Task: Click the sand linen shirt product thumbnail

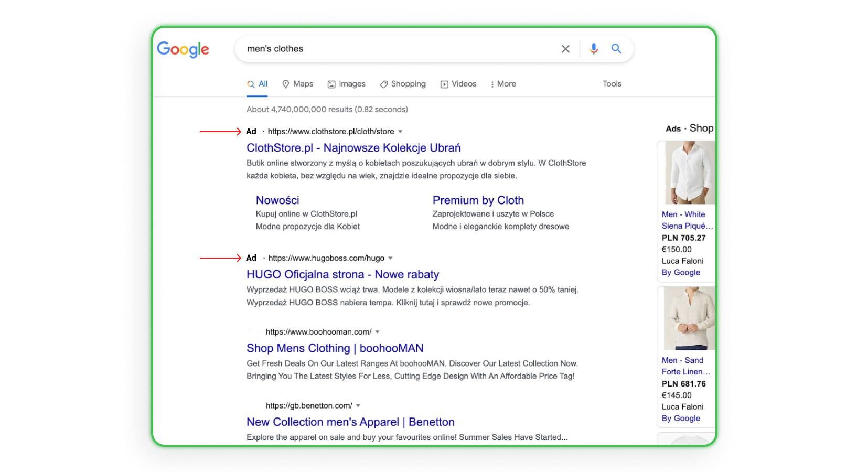Action: click(x=689, y=318)
